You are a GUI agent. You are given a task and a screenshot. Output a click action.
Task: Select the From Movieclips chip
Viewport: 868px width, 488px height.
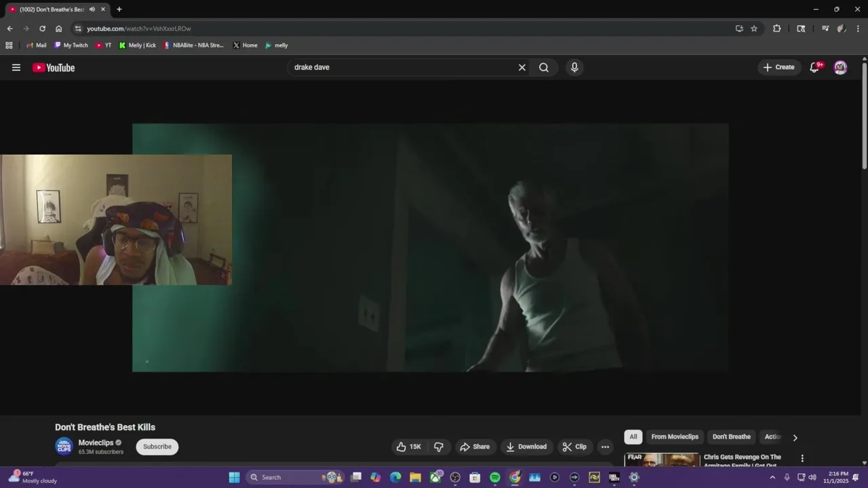(675, 437)
